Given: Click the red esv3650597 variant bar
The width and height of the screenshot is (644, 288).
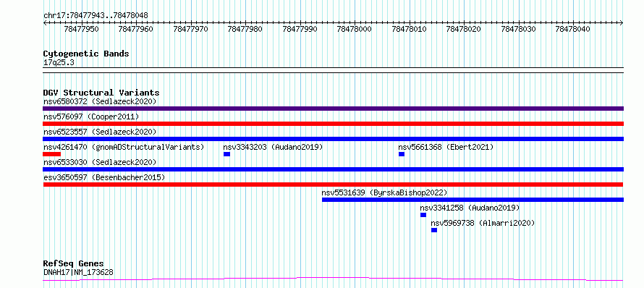Looking at the screenshot, I should click(333, 185).
